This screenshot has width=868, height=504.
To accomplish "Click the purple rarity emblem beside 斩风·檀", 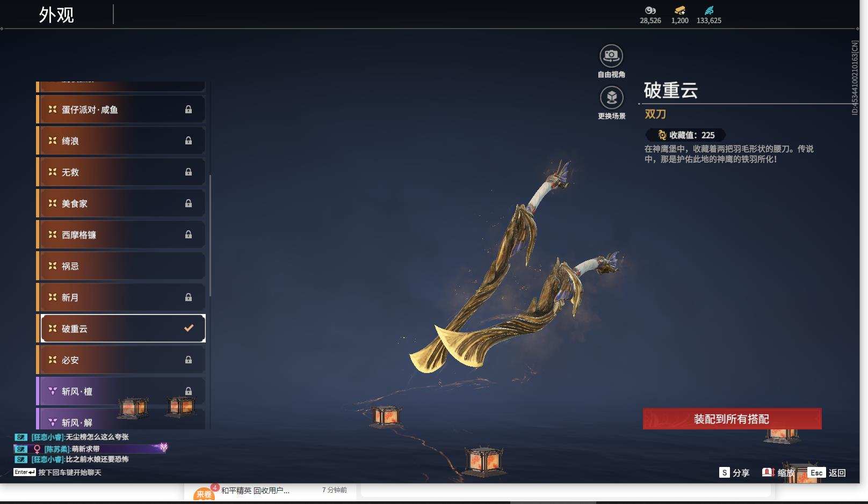I will tap(53, 391).
